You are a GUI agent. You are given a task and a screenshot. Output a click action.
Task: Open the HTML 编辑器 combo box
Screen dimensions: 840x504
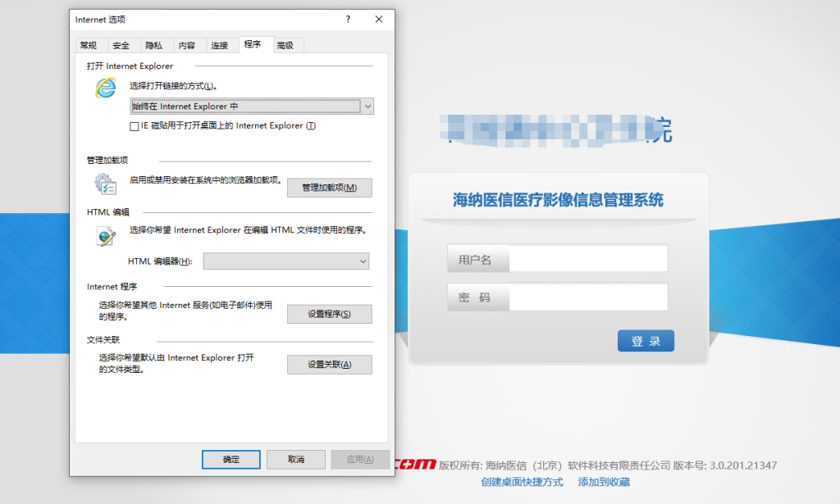(x=286, y=261)
